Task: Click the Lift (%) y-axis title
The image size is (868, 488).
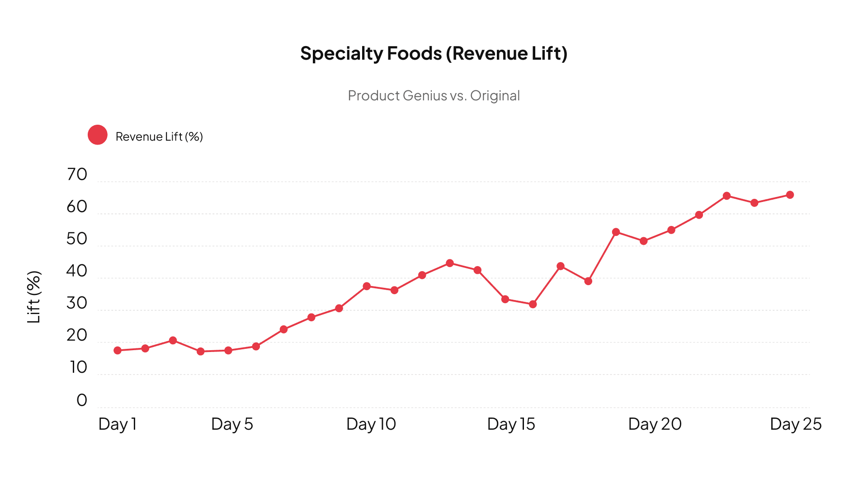Action: 34,297
